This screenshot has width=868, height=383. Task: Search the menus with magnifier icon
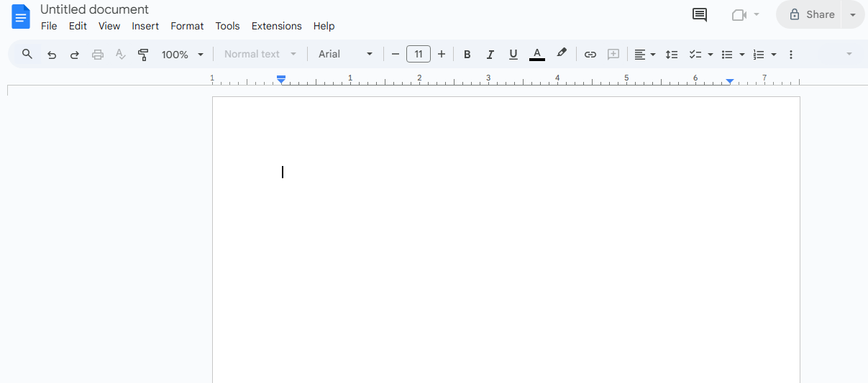27,54
